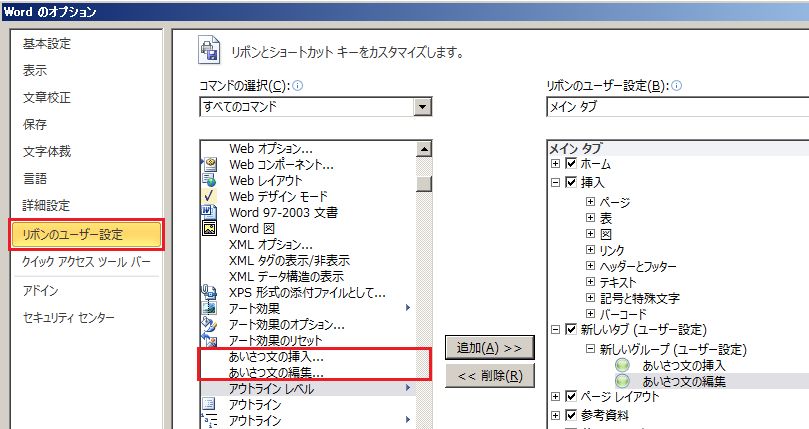This screenshot has width=809, height=429.
Task: Open the すべてのコマンド dropdown
Action: (x=423, y=107)
